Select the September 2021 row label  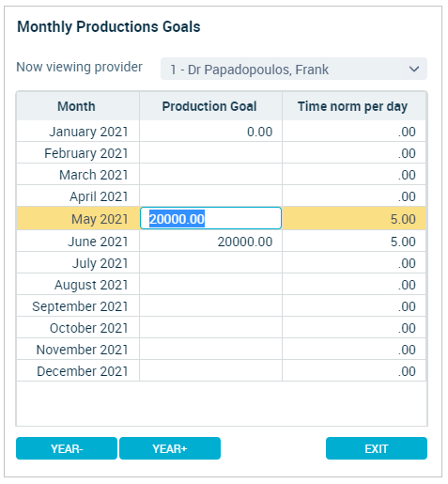click(x=80, y=306)
